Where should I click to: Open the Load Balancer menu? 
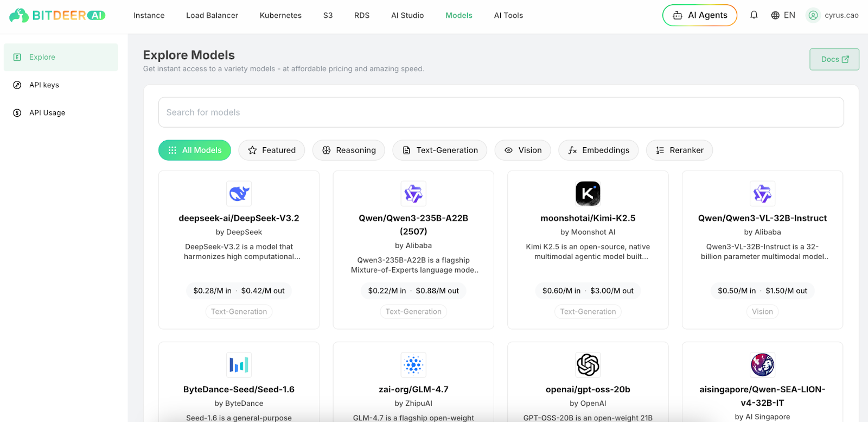click(x=212, y=15)
